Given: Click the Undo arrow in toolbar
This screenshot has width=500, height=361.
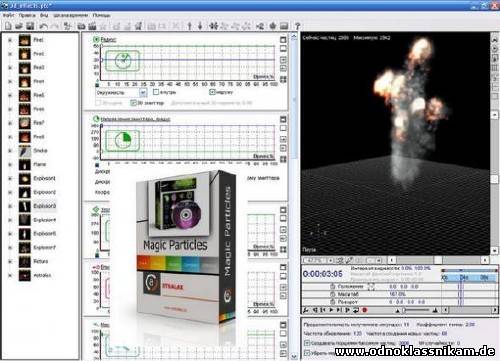Looking at the screenshot, I should point(43,26).
